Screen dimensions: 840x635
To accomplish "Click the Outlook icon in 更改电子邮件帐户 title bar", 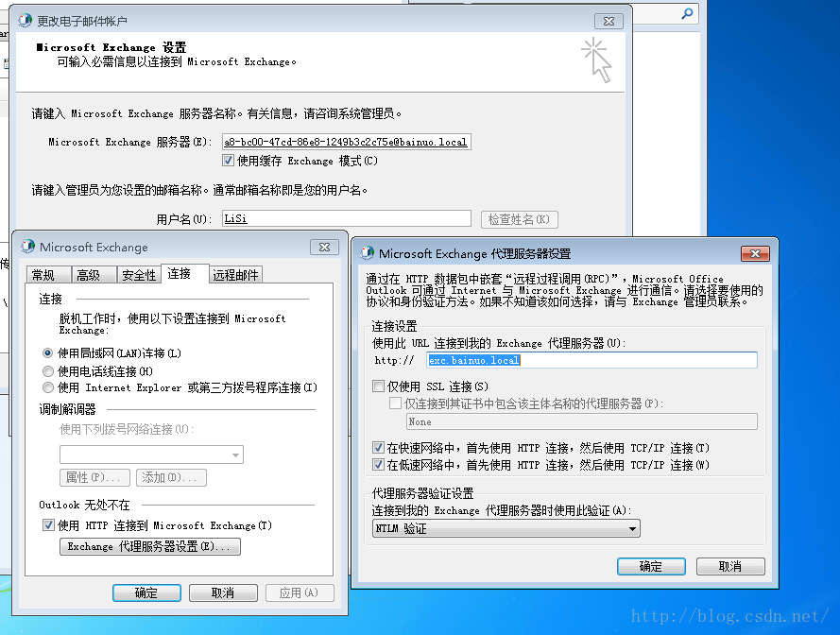I will 25,21.
